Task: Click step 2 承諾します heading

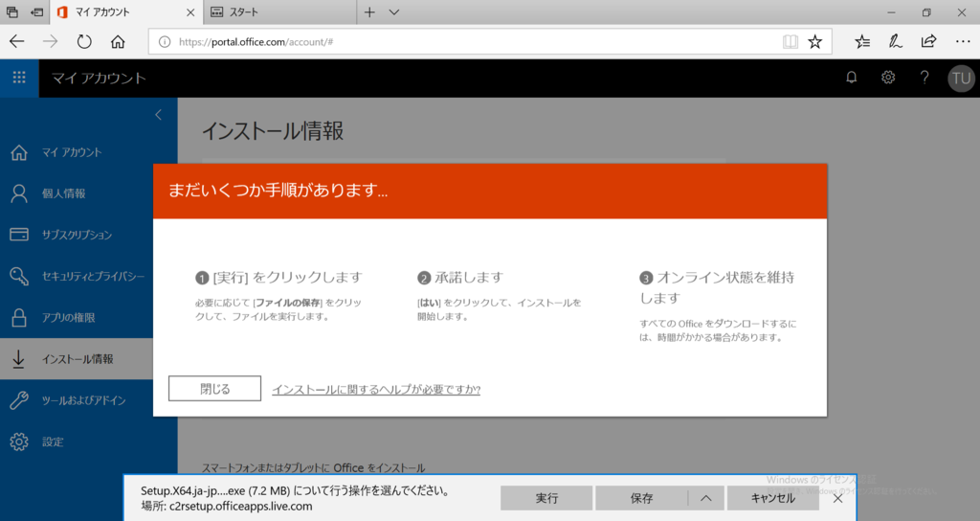Action: tap(460, 277)
